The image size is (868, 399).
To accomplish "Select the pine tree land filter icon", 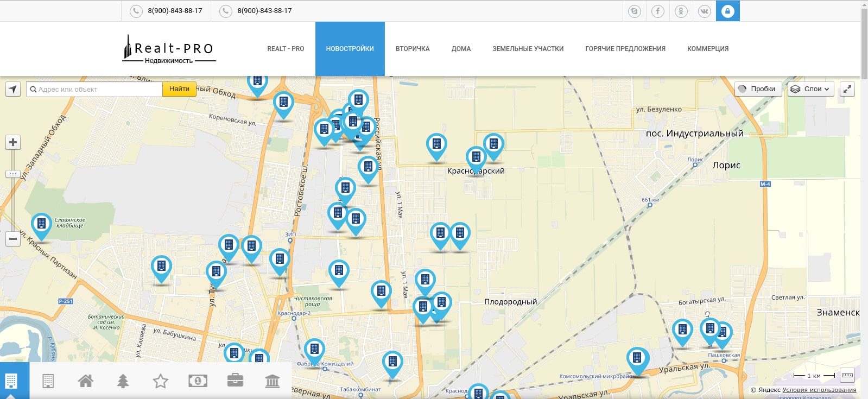I will point(123,381).
